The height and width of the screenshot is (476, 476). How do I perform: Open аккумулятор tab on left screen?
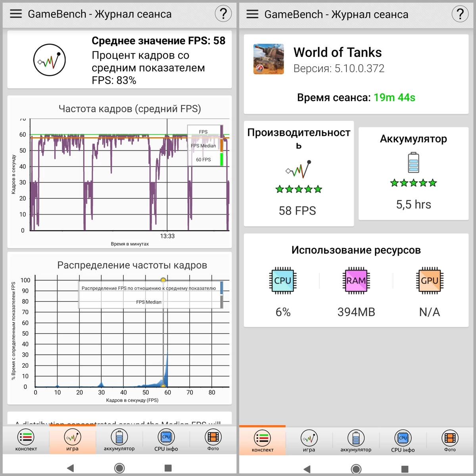coord(119,440)
